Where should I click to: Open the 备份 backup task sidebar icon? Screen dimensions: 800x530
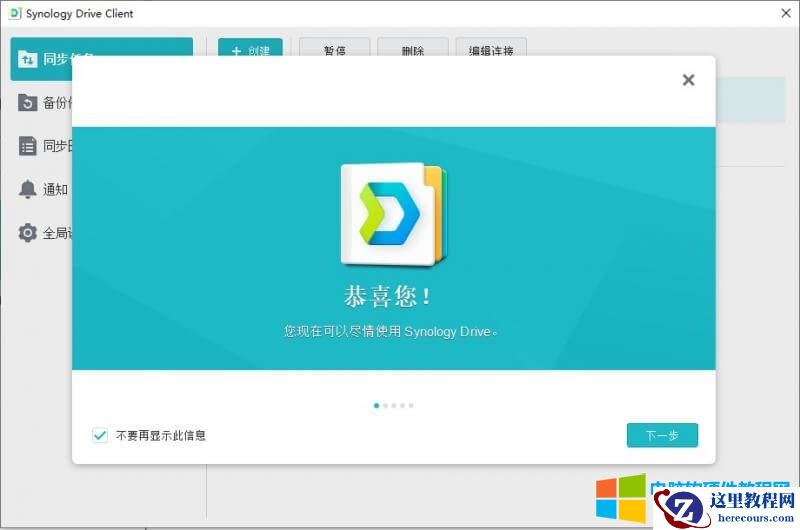click(28, 103)
